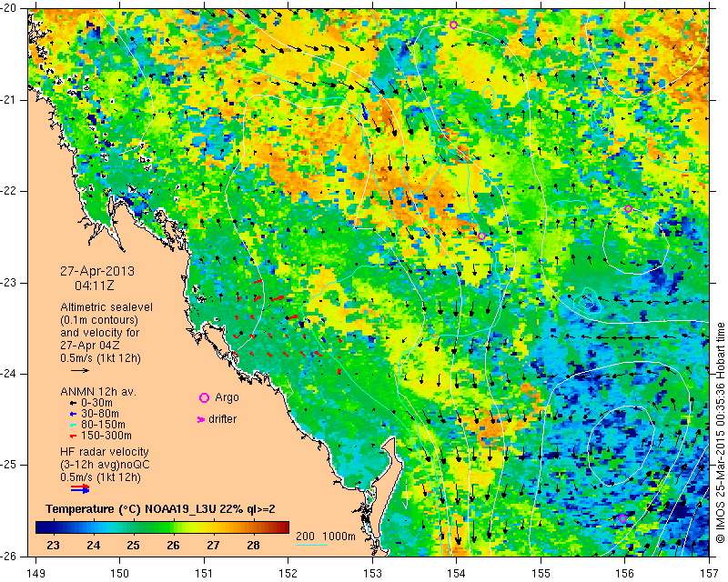Click the black altimetric velocity scale arrow
728x582 pixels.
tap(80, 370)
